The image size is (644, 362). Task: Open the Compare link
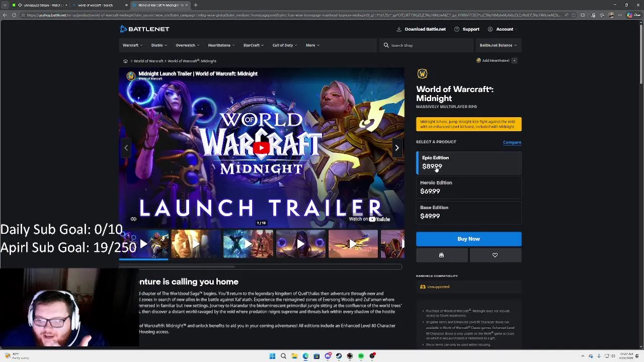coord(512,142)
